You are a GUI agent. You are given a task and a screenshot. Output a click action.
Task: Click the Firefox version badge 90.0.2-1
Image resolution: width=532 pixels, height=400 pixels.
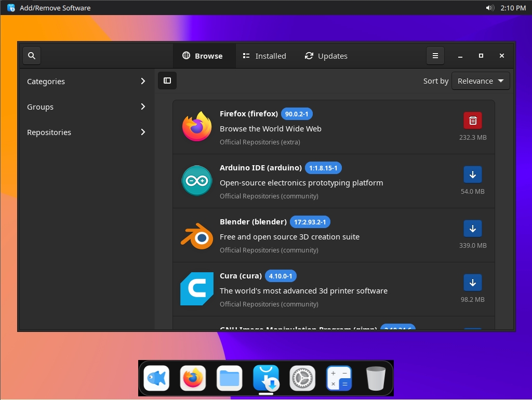tap(297, 114)
